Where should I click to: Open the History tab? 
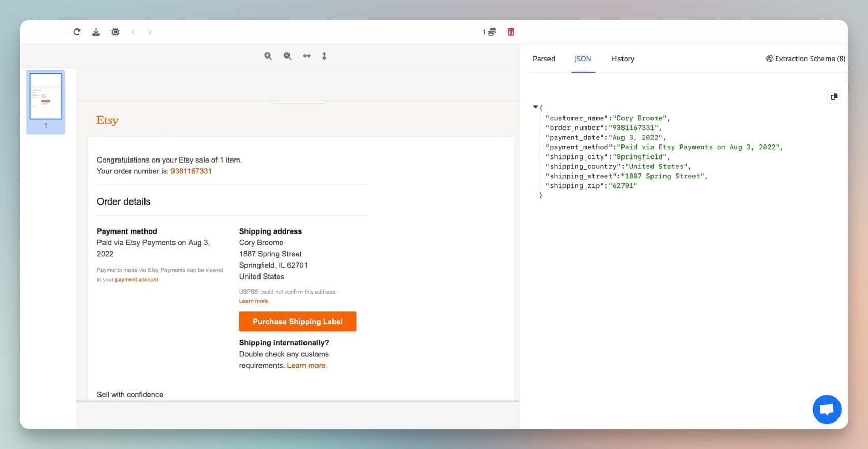pyautogui.click(x=623, y=59)
